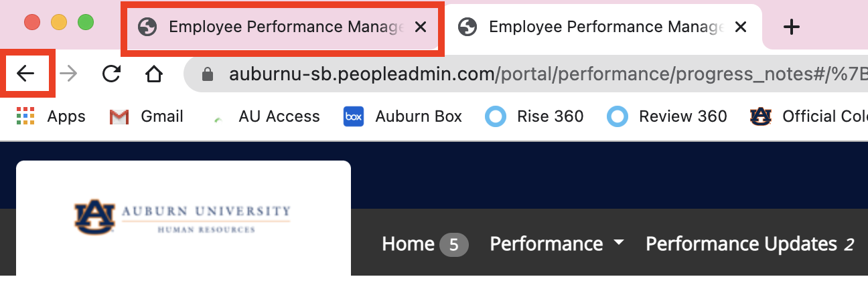
Task: Close the active Employee Performance tab
Action: [741, 27]
